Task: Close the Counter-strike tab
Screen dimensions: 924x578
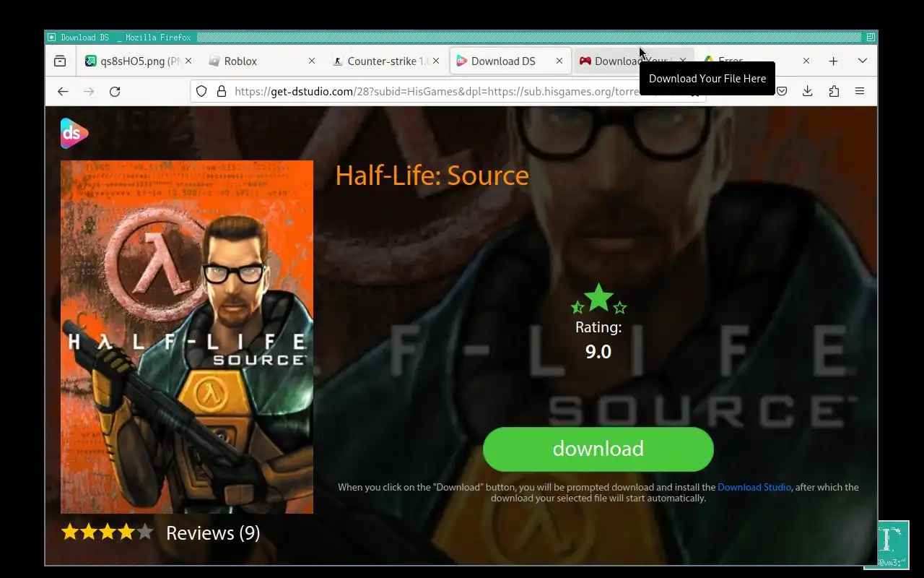Action: [436, 61]
